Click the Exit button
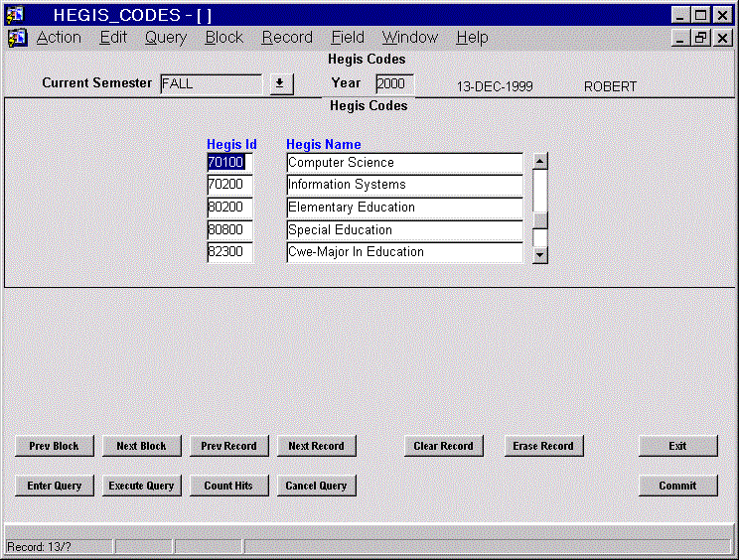Screen dimensions: 739x560 (x=678, y=446)
